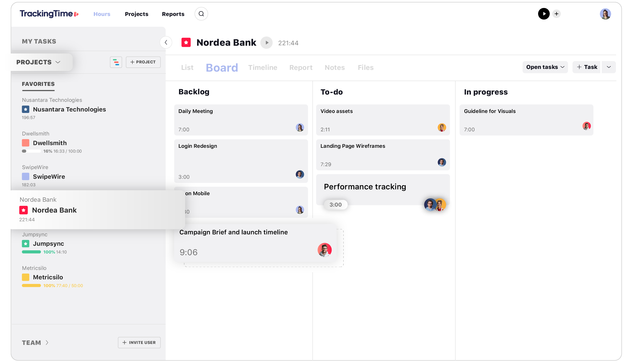
Task: Click assignee avatar on Login Redesign card
Action: (300, 174)
